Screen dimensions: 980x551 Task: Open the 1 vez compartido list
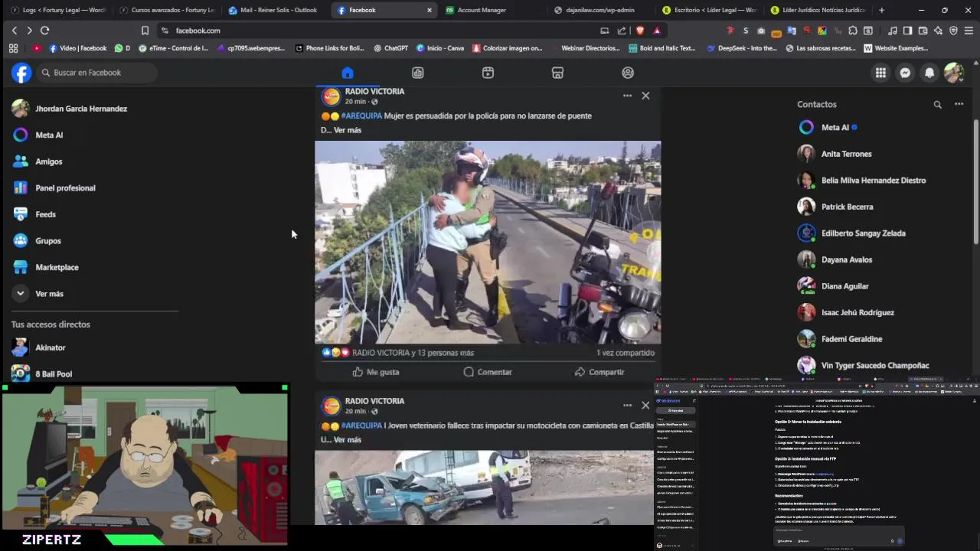626,353
